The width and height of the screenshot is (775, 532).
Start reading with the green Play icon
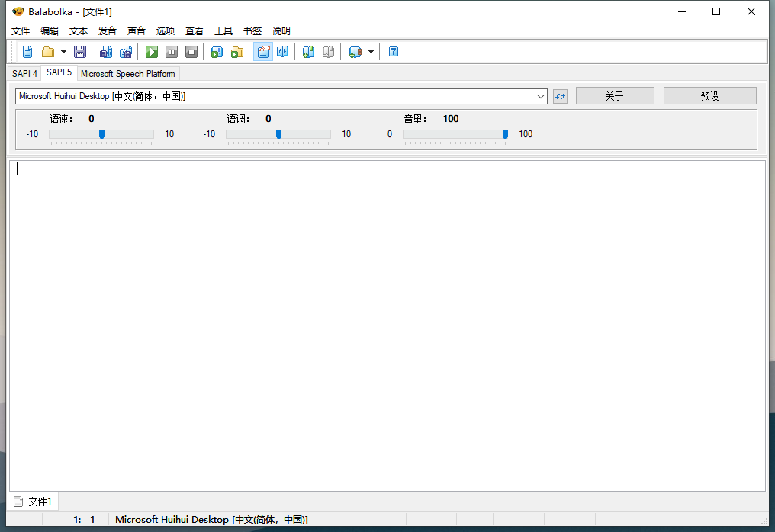pyautogui.click(x=151, y=51)
